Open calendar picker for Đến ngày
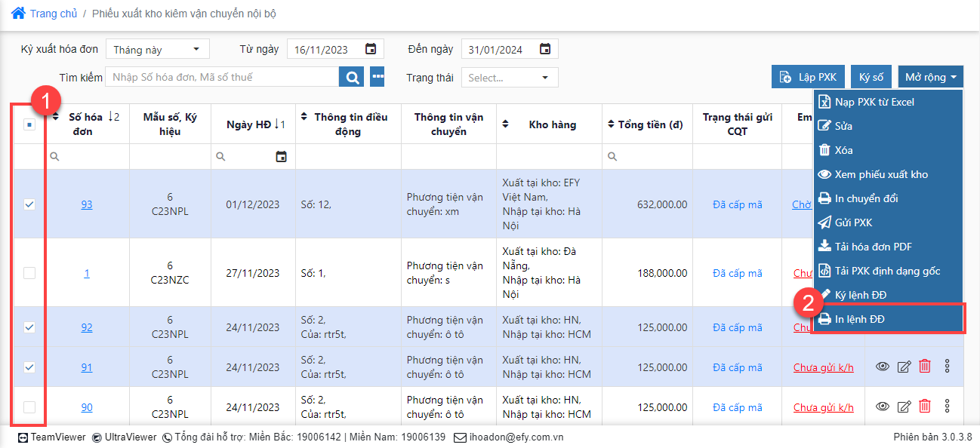This screenshot has height=448, width=980. [545, 49]
